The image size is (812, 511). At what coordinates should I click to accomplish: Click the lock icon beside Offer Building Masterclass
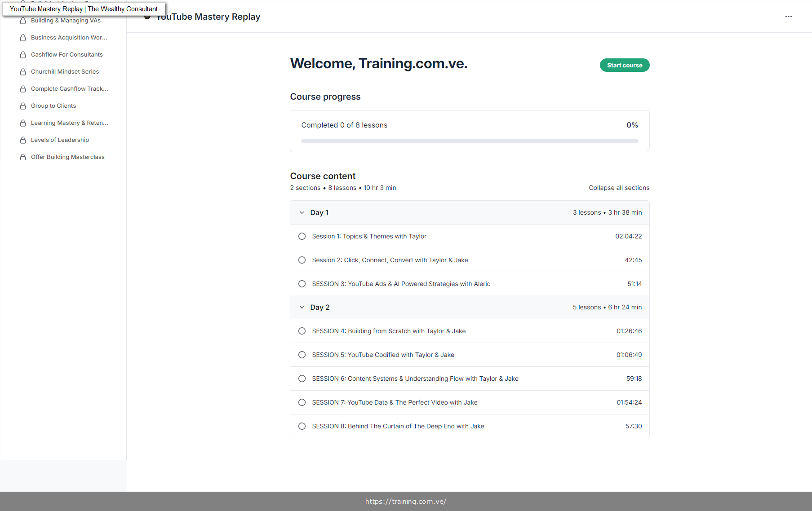(x=23, y=157)
